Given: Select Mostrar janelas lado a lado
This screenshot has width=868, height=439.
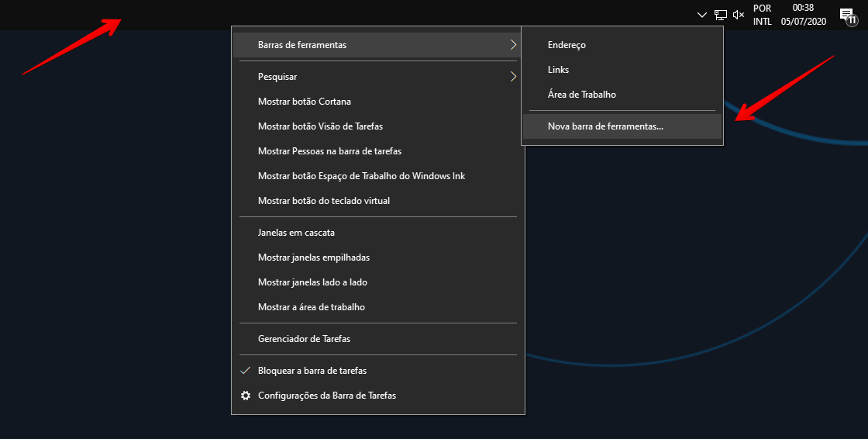Looking at the screenshot, I should [x=312, y=282].
